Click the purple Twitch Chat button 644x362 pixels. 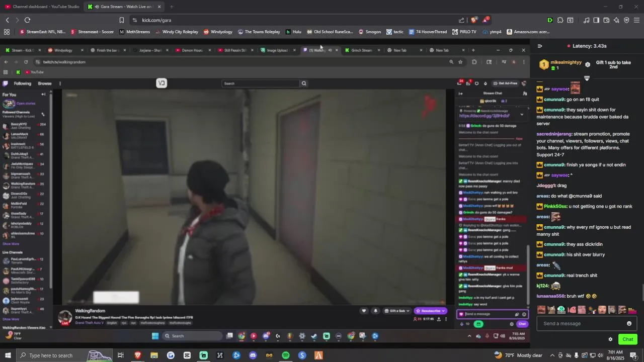[522, 324]
